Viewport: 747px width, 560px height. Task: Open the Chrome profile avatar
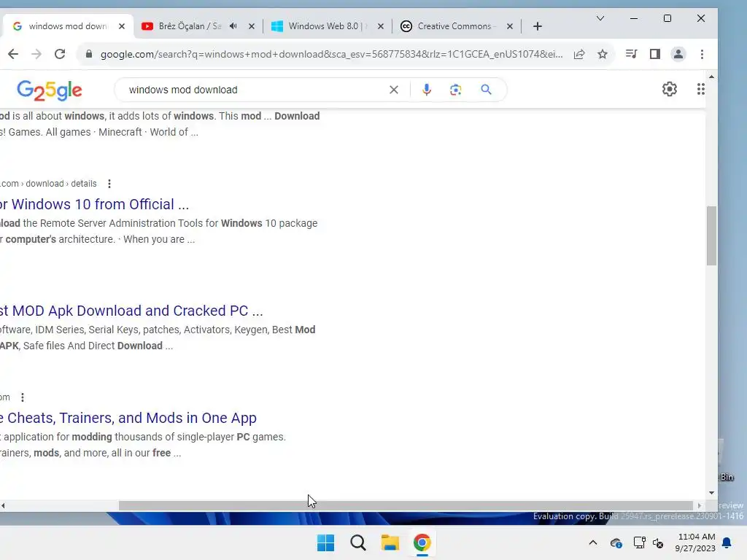click(x=678, y=54)
